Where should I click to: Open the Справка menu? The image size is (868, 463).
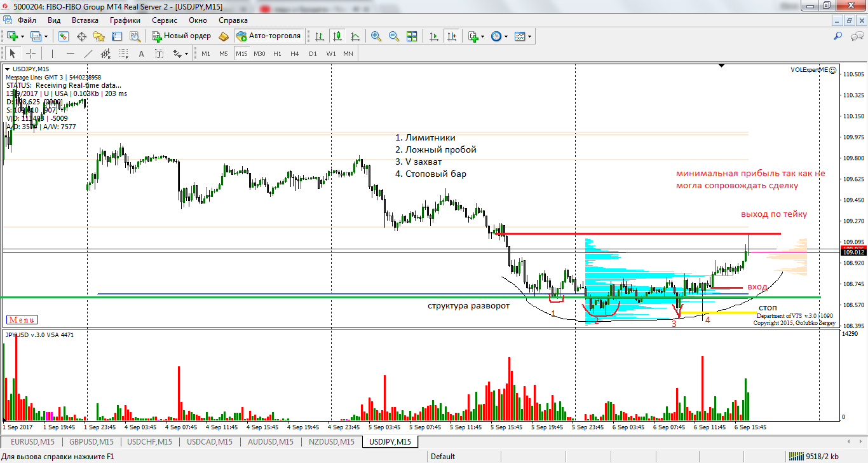click(x=233, y=20)
